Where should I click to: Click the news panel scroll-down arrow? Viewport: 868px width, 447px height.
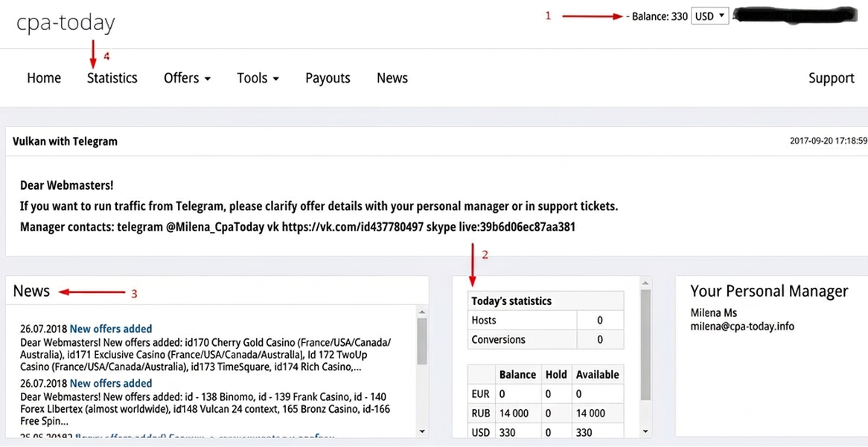(422, 431)
